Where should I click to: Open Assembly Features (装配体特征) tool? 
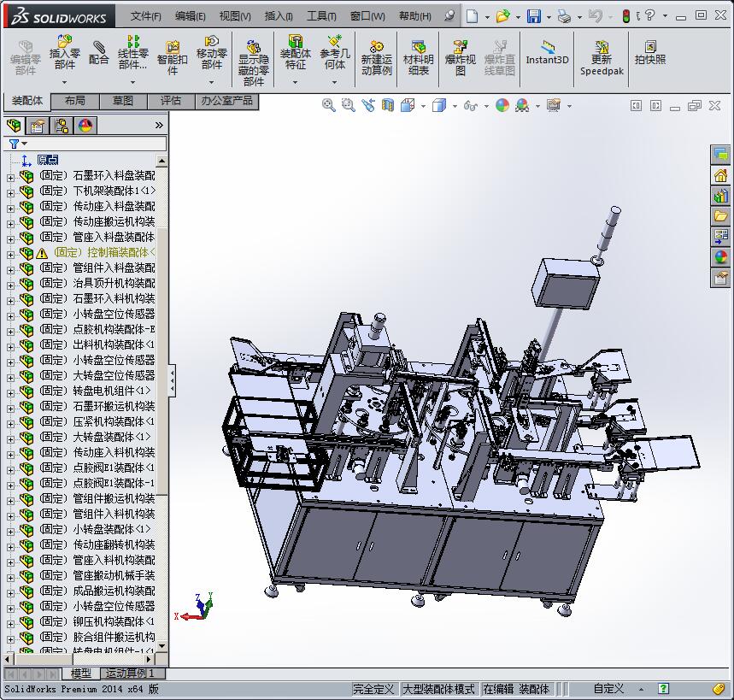pos(296,52)
